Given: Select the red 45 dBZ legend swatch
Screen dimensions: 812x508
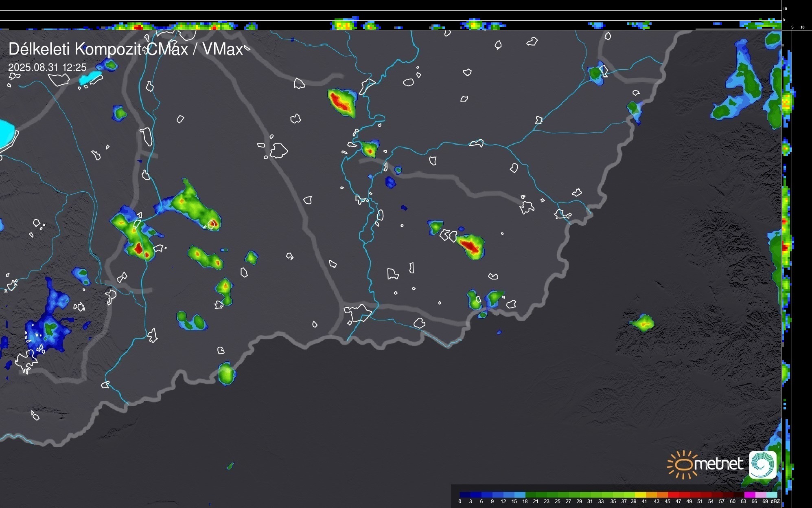Looking at the screenshot, I should click(672, 495).
